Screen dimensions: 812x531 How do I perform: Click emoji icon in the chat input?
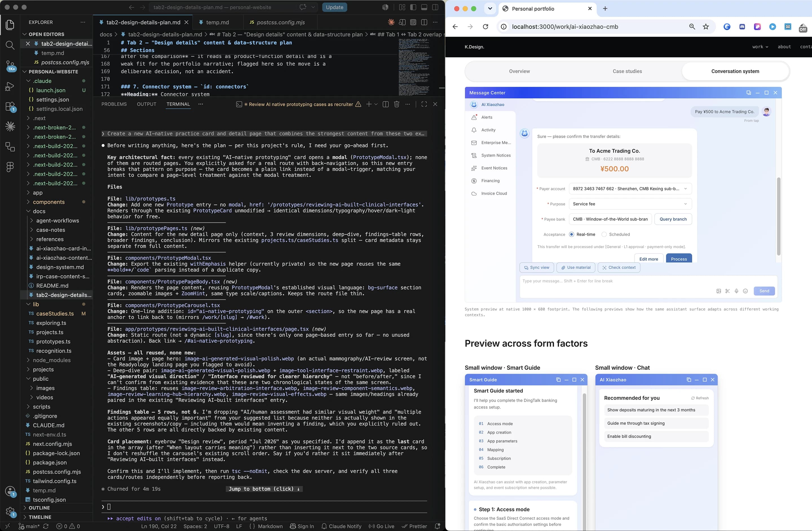pos(745,291)
